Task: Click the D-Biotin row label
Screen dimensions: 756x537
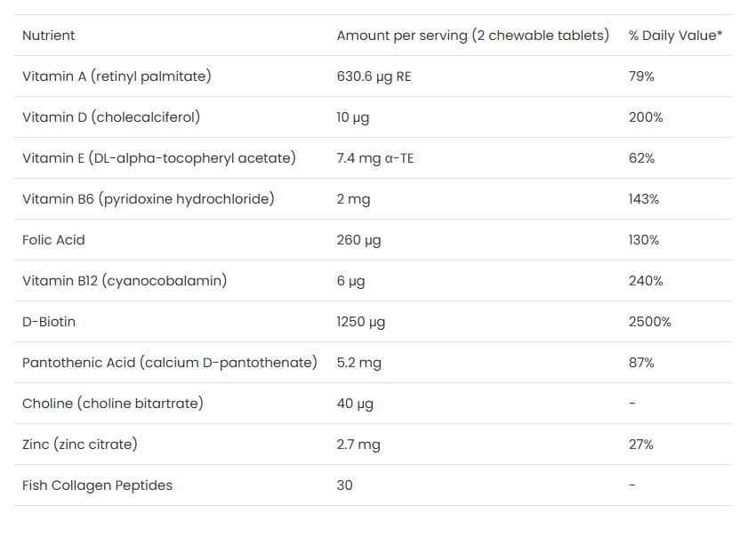Action: 49,322
